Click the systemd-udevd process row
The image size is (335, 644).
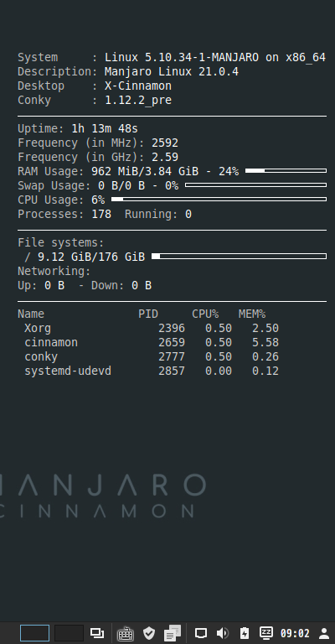click(152, 371)
